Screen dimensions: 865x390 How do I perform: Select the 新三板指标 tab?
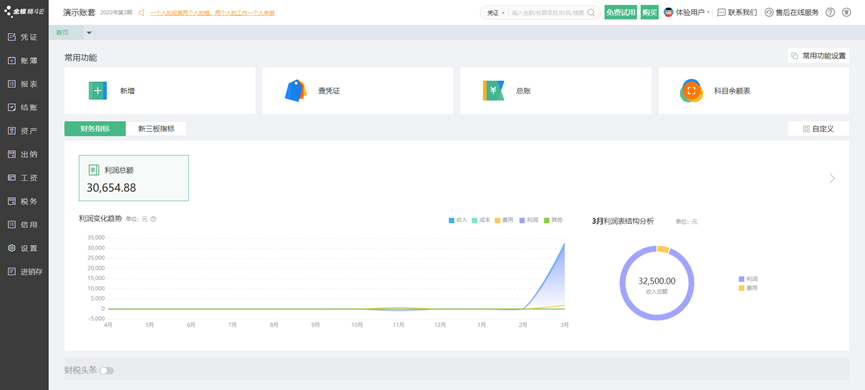pos(156,129)
